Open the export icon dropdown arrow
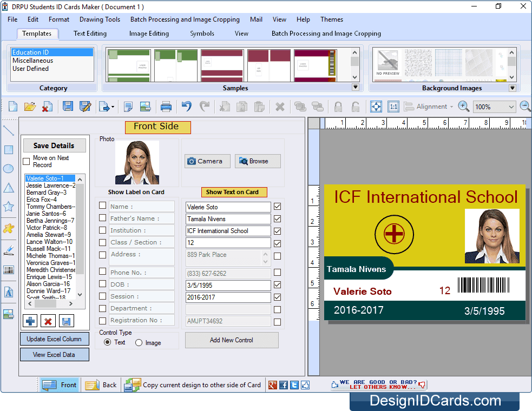This screenshot has width=532, height=411. 113,107
